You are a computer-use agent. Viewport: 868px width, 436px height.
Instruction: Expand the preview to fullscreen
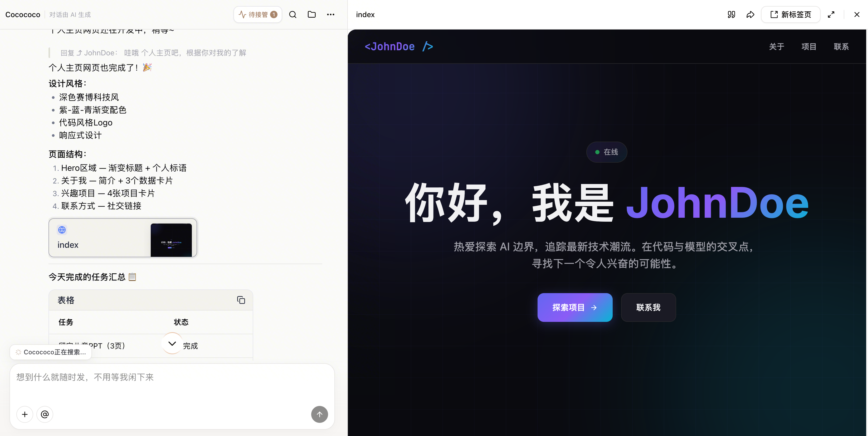831,14
